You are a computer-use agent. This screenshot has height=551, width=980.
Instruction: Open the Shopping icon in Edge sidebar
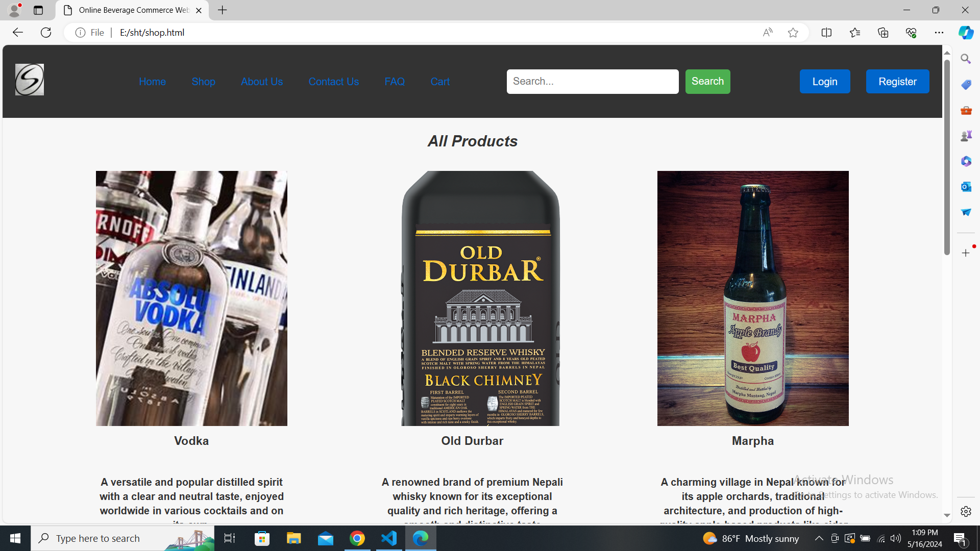click(966, 84)
